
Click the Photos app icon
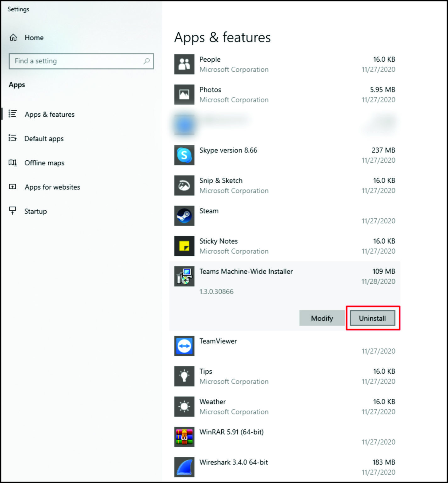(x=184, y=94)
